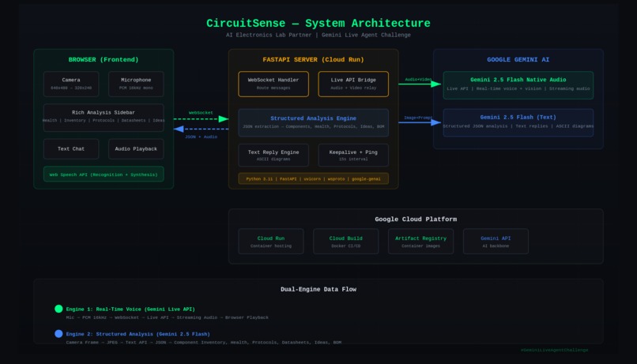Select the Keepalive + Ping box
The width and height of the screenshot is (637, 364).
[353, 155]
